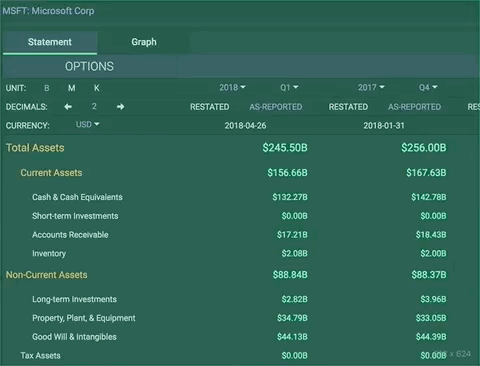Set unit to K (thousands)
This screenshot has width=480, height=366.
point(97,88)
